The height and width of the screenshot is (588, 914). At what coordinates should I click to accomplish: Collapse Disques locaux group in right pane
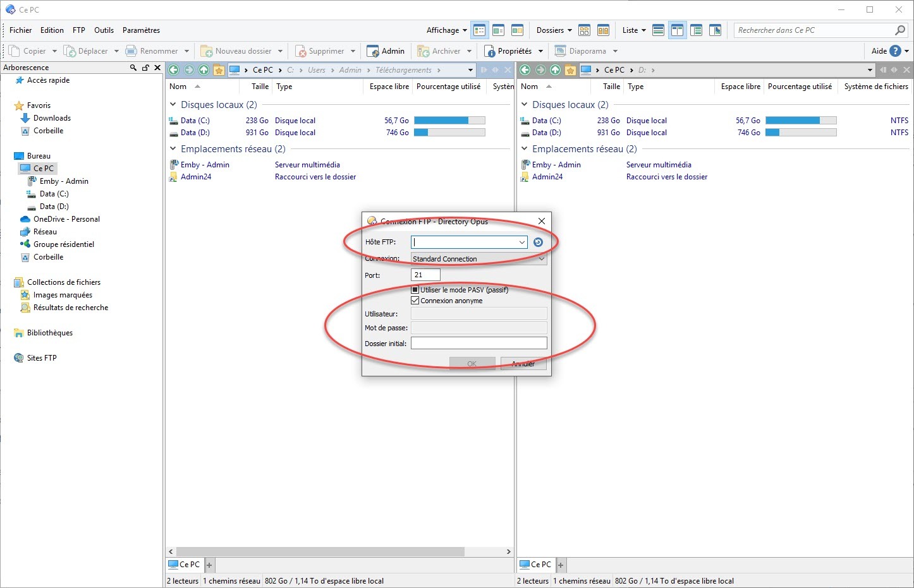click(525, 105)
